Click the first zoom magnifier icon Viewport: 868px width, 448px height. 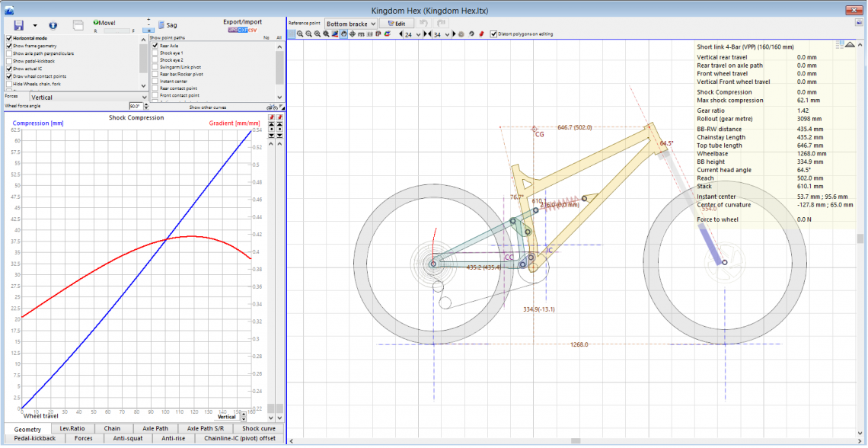300,34
